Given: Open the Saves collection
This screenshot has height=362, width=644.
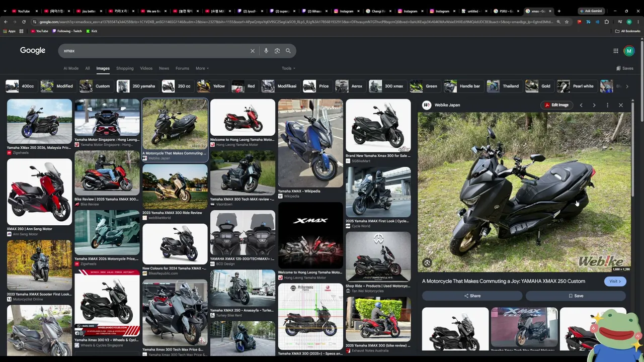Looking at the screenshot, I should pos(625,68).
